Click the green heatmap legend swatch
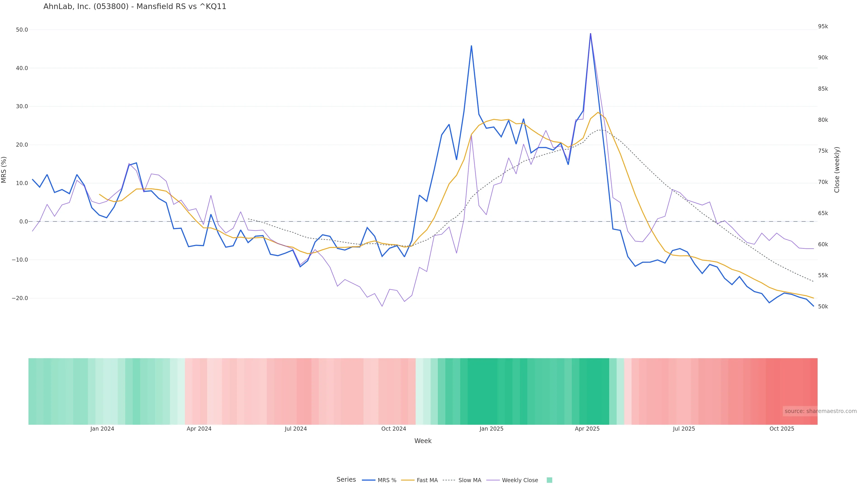The width and height of the screenshot is (868, 488). click(x=549, y=480)
